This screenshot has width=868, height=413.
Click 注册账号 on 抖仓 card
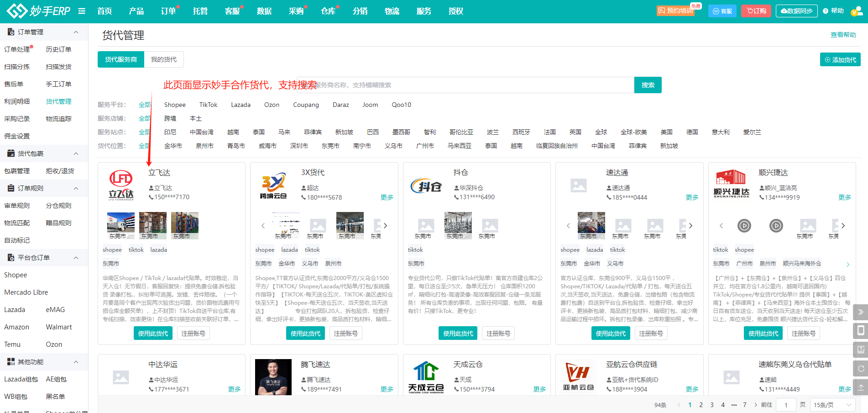pyautogui.click(x=498, y=333)
